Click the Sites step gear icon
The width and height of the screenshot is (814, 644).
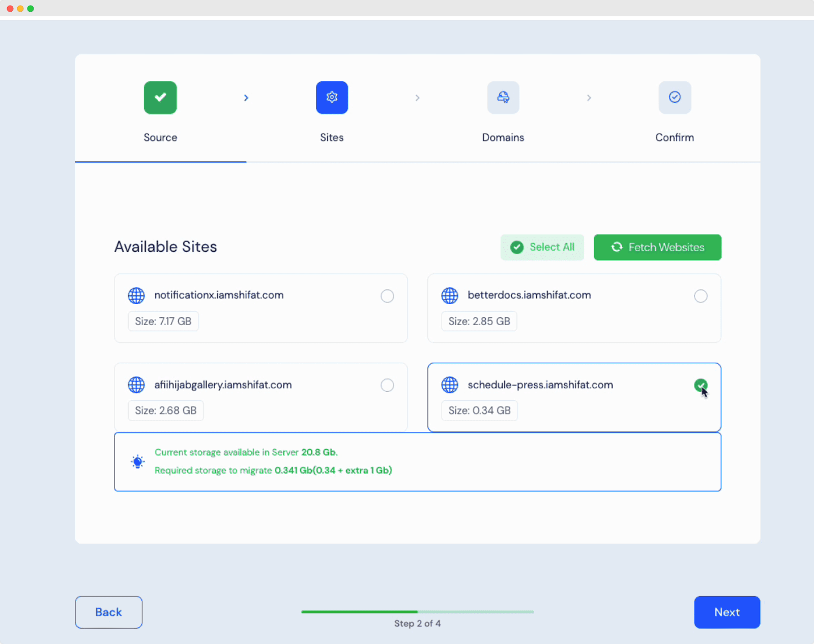(332, 97)
